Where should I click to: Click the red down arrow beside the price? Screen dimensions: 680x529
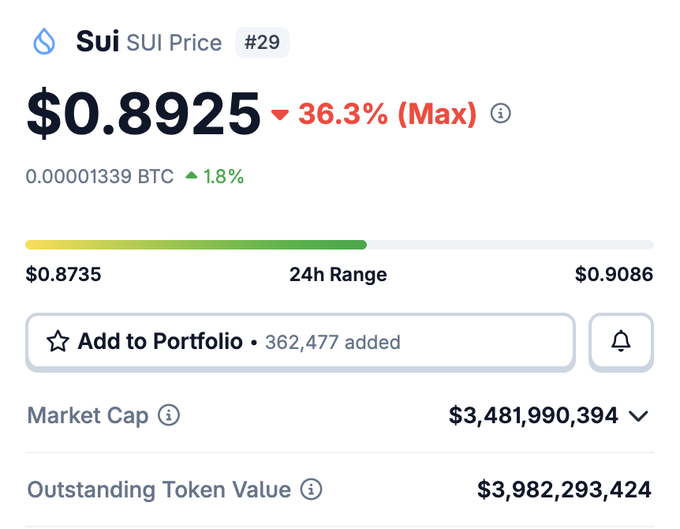[280, 115]
